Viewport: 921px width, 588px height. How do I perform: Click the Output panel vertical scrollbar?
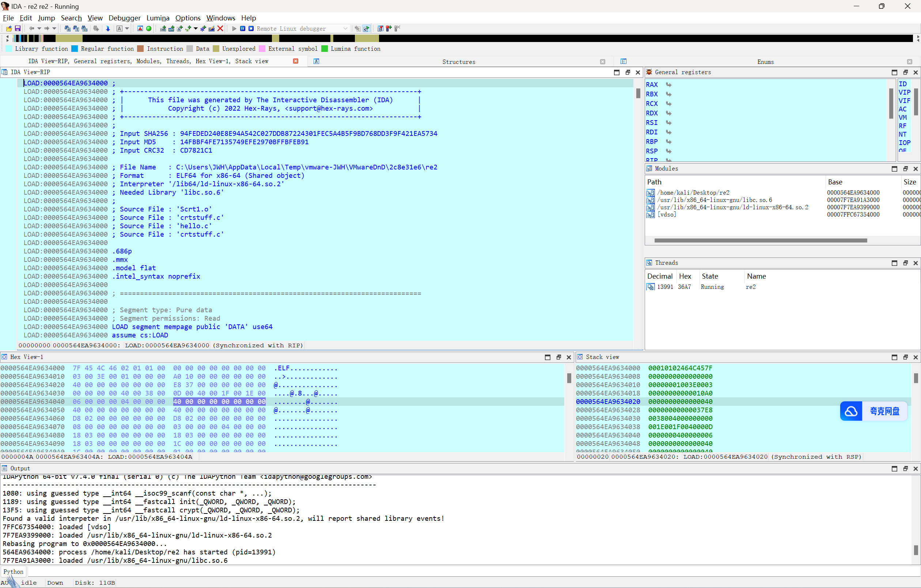(x=915, y=550)
